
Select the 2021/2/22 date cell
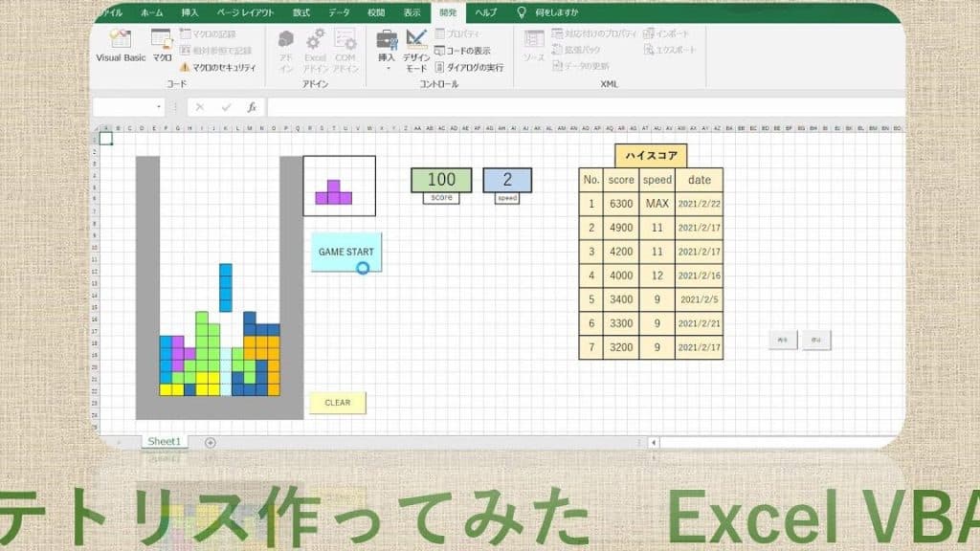tap(700, 204)
